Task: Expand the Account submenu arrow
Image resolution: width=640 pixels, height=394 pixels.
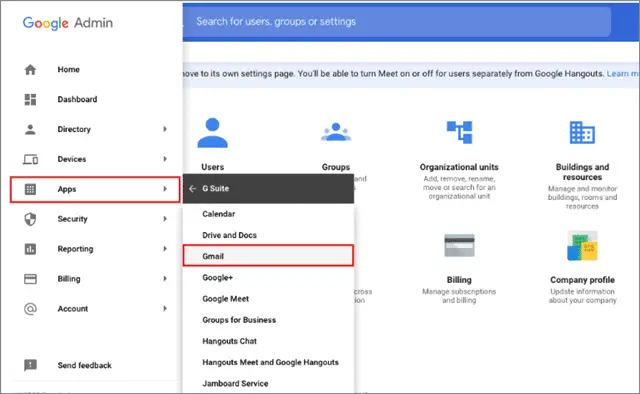Action: pyautogui.click(x=165, y=309)
